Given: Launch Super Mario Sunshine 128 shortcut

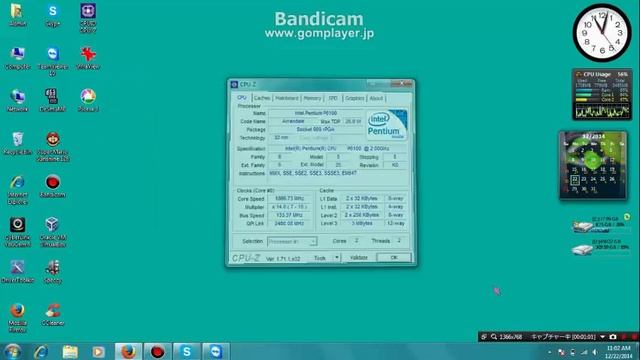Looking at the screenshot, I should click(53, 147).
